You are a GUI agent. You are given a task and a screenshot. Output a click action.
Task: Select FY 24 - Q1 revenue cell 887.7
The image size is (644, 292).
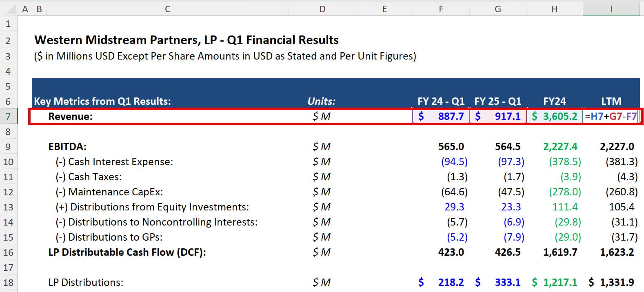pos(441,117)
